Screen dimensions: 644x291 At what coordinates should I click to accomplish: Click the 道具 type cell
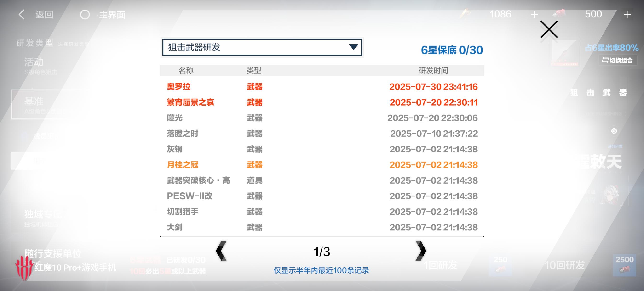tap(254, 180)
